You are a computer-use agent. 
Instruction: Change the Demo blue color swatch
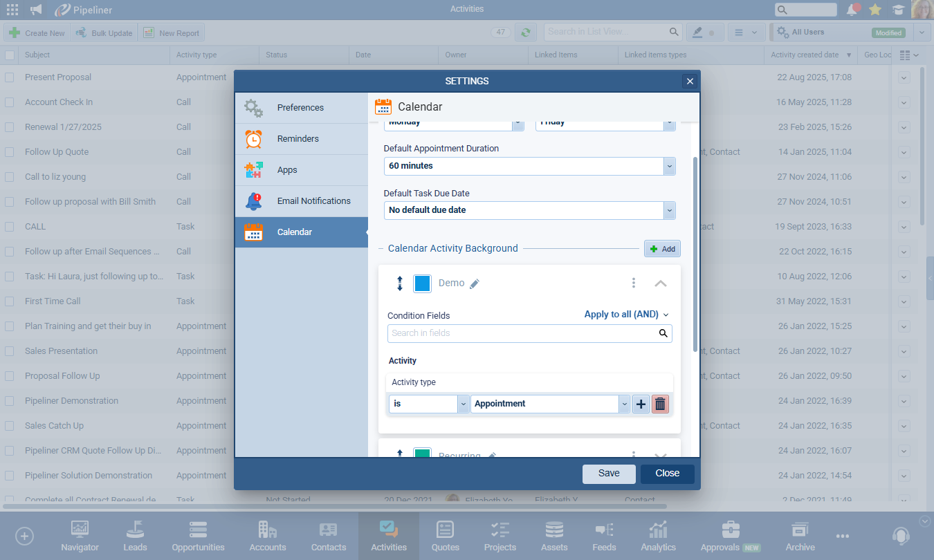pos(422,283)
